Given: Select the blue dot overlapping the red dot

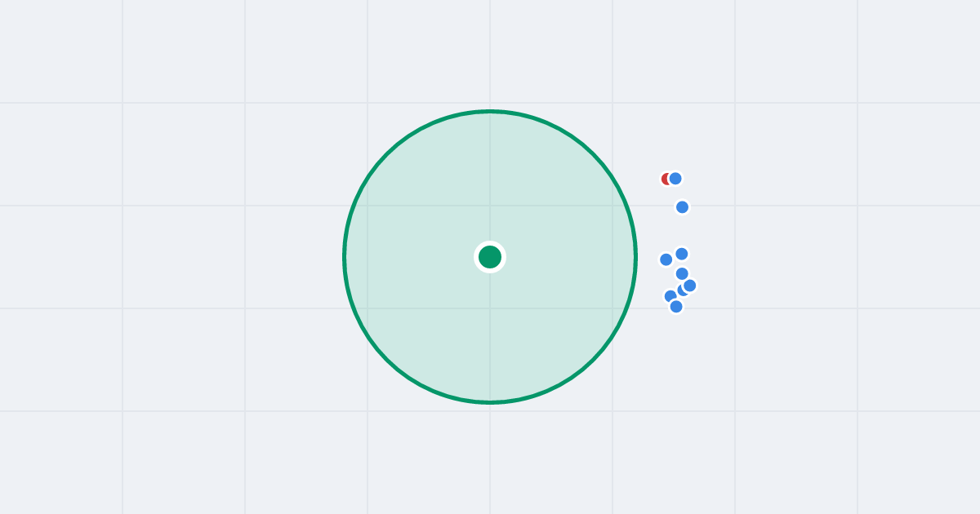Looking at the screenshot, I should (x=675, y=179).
